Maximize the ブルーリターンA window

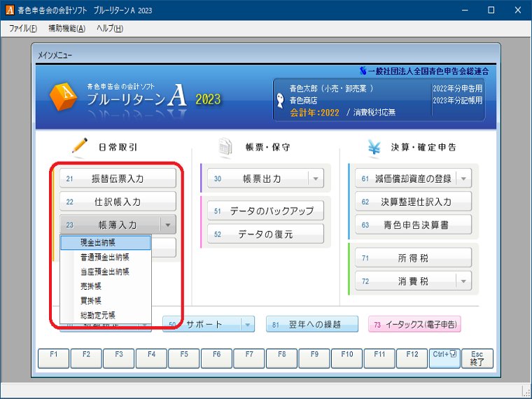pyautogui.click(x=491, y=10)
